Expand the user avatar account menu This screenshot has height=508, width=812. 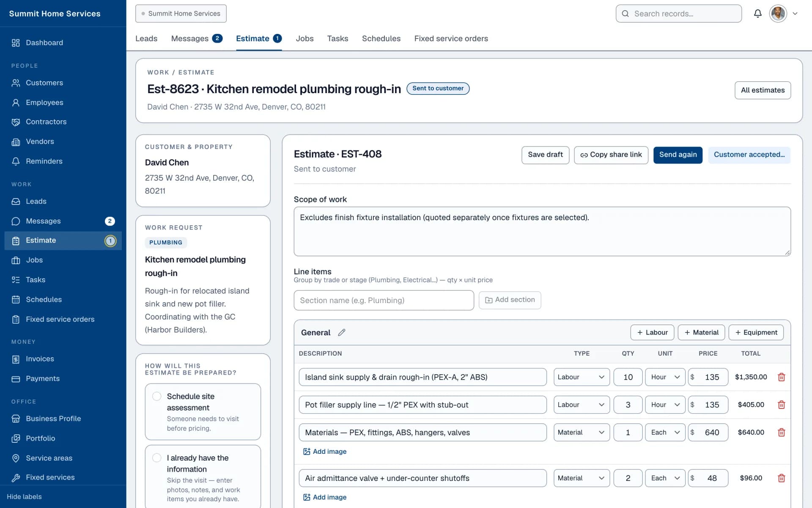click(784, 14)
